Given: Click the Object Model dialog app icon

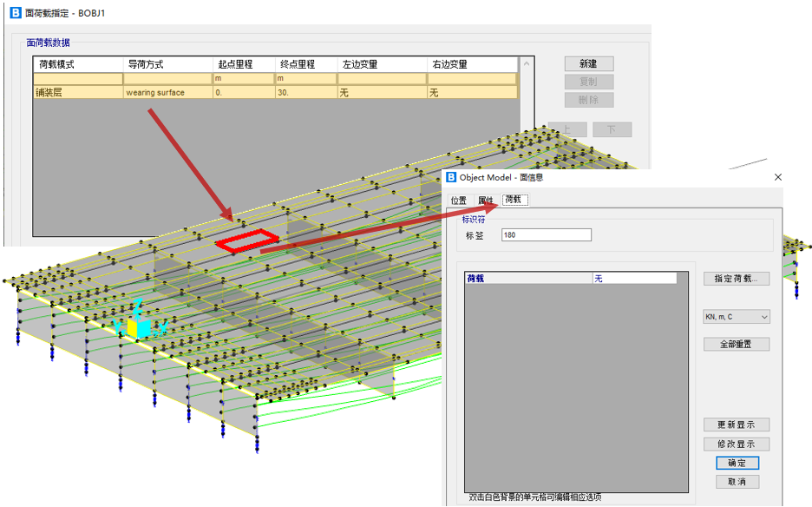Looking at the screenshot, I should pyautogui.click(x=450, y=177).
